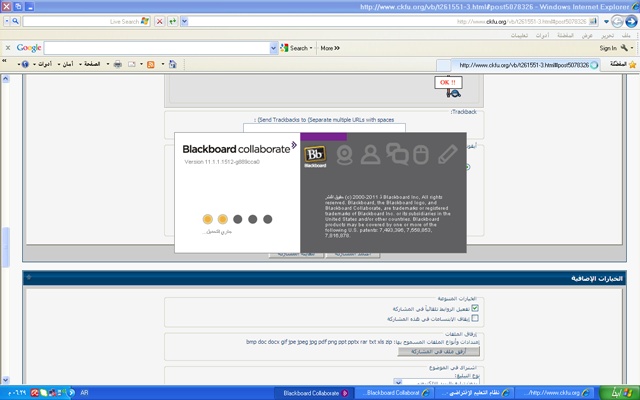The height and width of the screenshot is (400, 640).
Task: Uncheck the تفعيل الروابط تلقائياً checkbox
Action: tap(475, 308)
